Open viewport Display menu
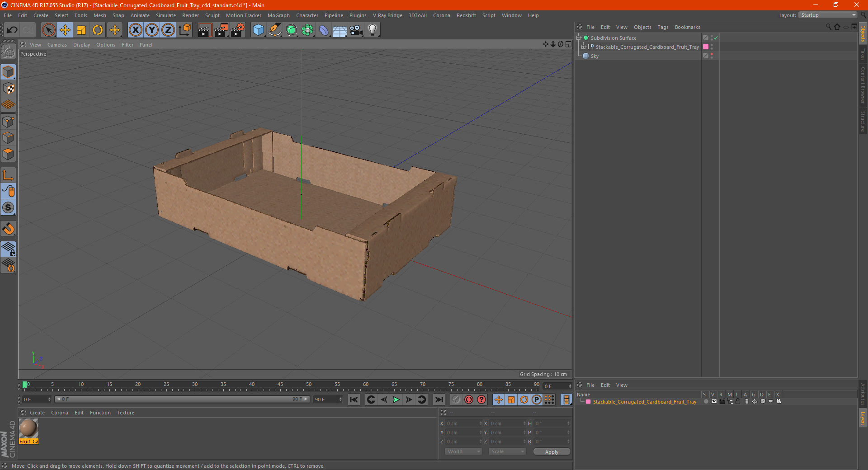This screenshot has width=868, height=470. pos(81,45)
